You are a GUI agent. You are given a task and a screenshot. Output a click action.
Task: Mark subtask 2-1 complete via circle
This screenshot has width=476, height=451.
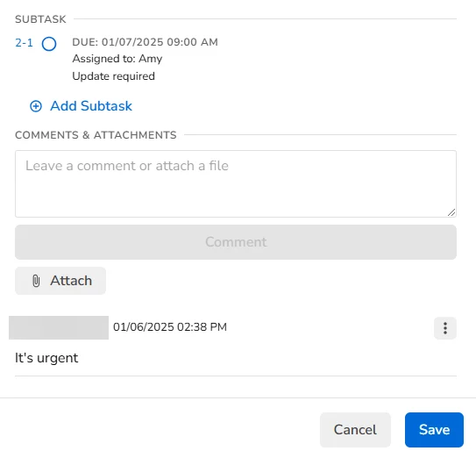49,44
